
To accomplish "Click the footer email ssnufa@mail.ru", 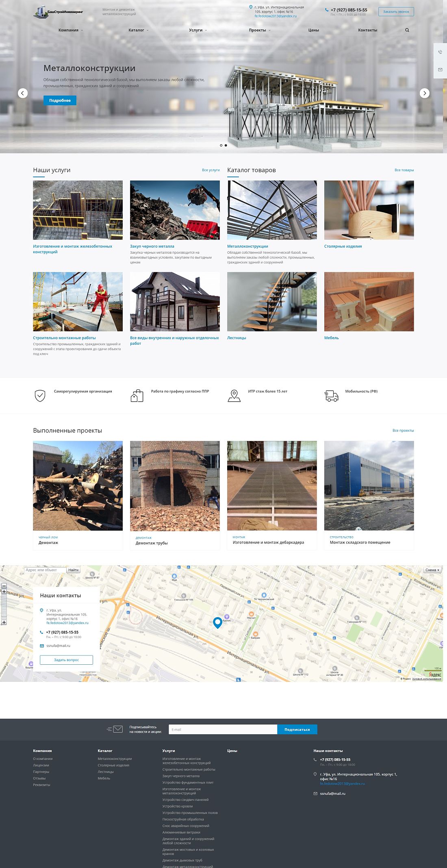I will [332, 794].
